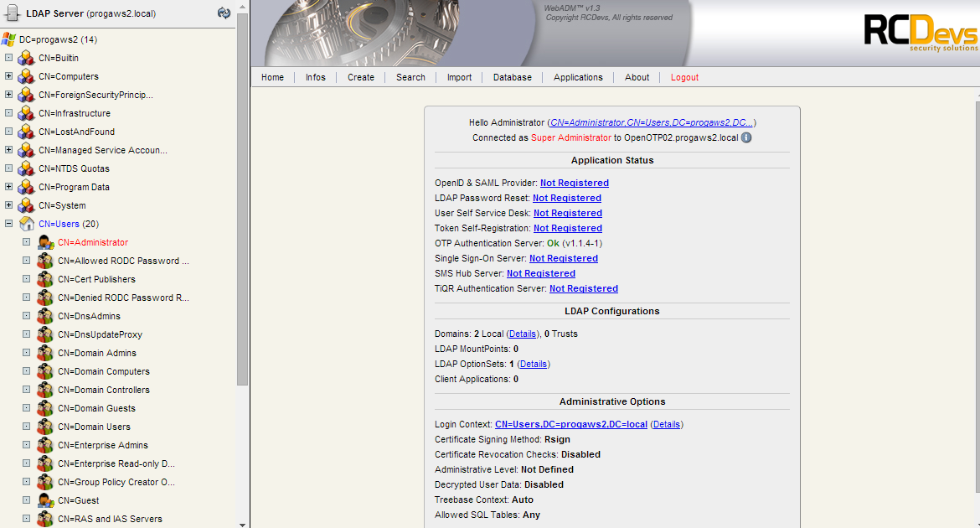Click the CN=LostAndFound container icon
This screenshot has height=528, width=980.
point(26,132)
